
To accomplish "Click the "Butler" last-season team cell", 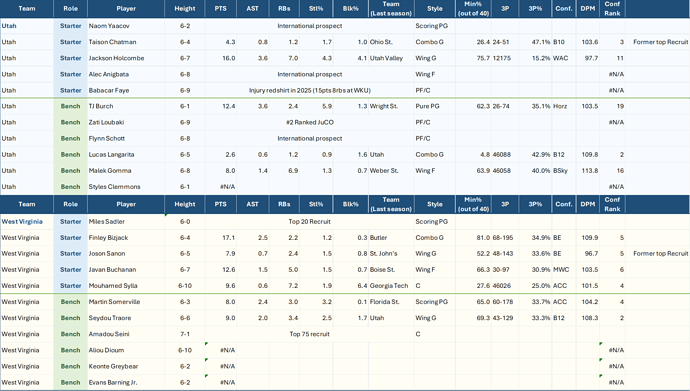I will [x=391, y=238].
